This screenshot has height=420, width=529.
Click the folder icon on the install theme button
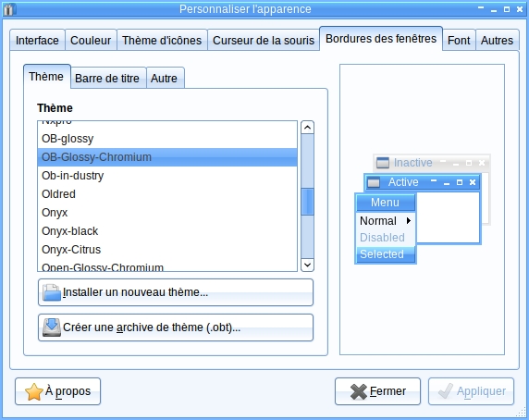[52, 292]
